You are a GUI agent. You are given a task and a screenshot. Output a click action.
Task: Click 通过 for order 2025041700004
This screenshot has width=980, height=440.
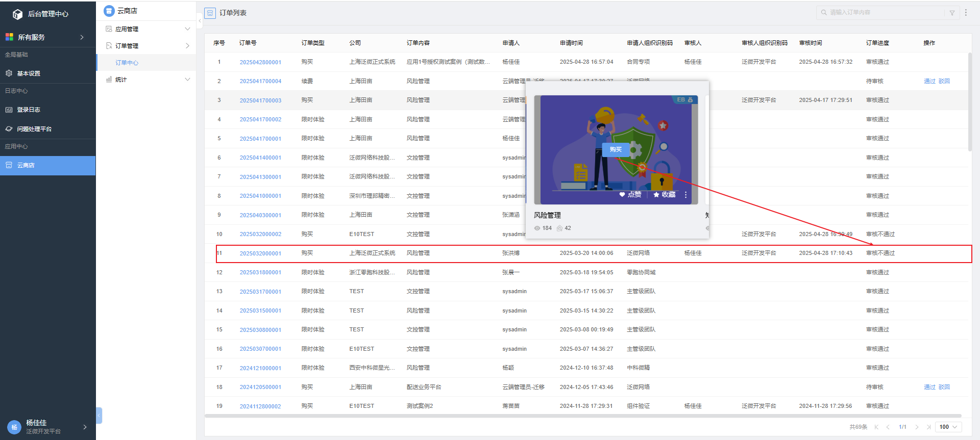tap(929, 81)
